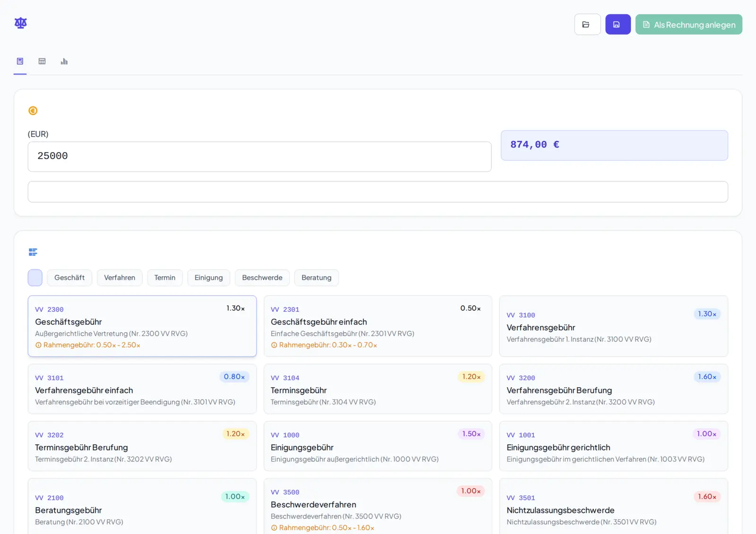Viewport: 756px width, 534px height.
Task: Click the info icon beside Rahmengebühr on VV 2301
Action: coord(274,345)
